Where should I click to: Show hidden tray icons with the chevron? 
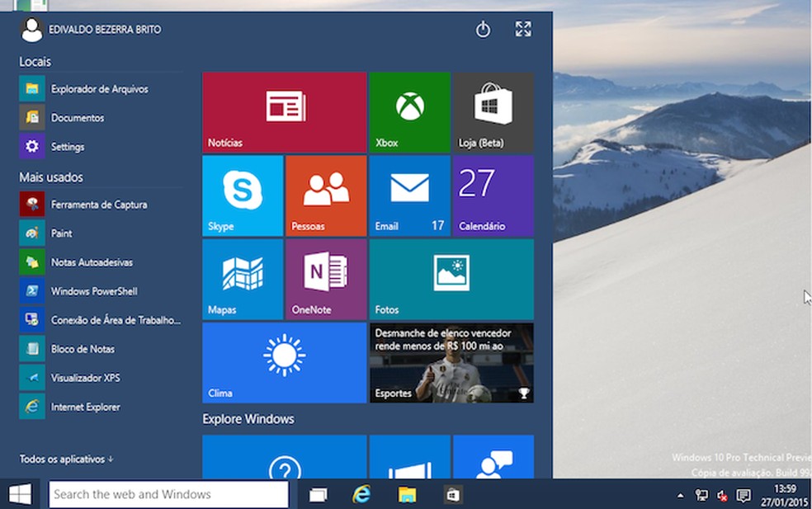tap(682, 496)
